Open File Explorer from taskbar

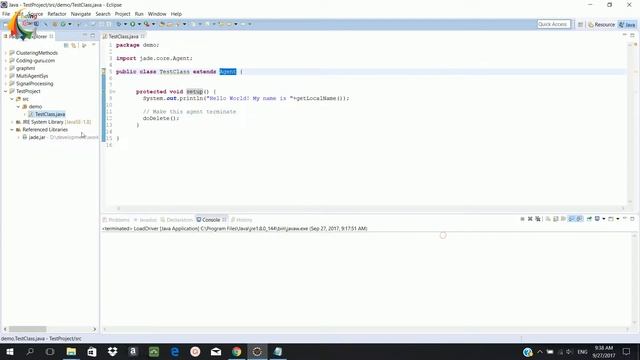pyautogui.click(x=71, y=351)
